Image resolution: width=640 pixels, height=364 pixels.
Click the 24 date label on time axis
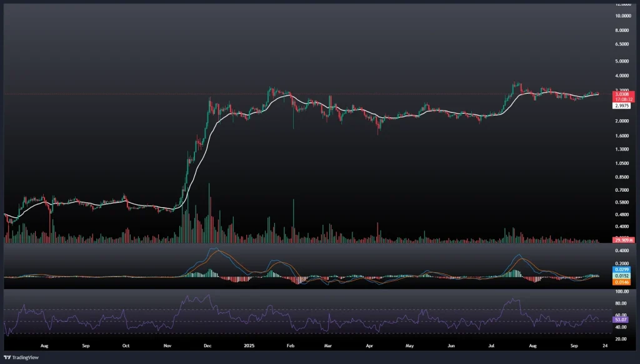coord(605,344)
